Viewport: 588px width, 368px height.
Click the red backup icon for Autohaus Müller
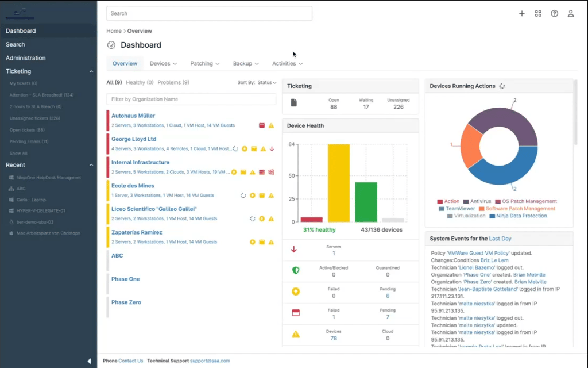tap(262, 125)
